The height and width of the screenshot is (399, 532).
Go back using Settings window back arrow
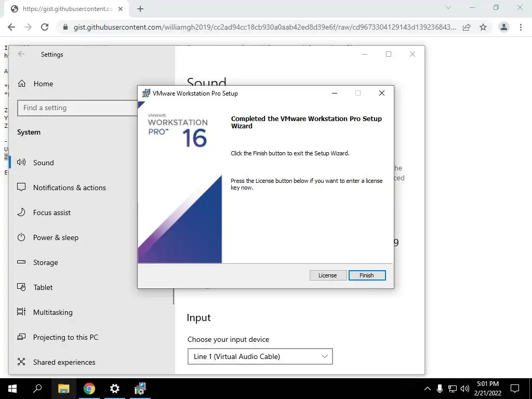click(21, 54)
